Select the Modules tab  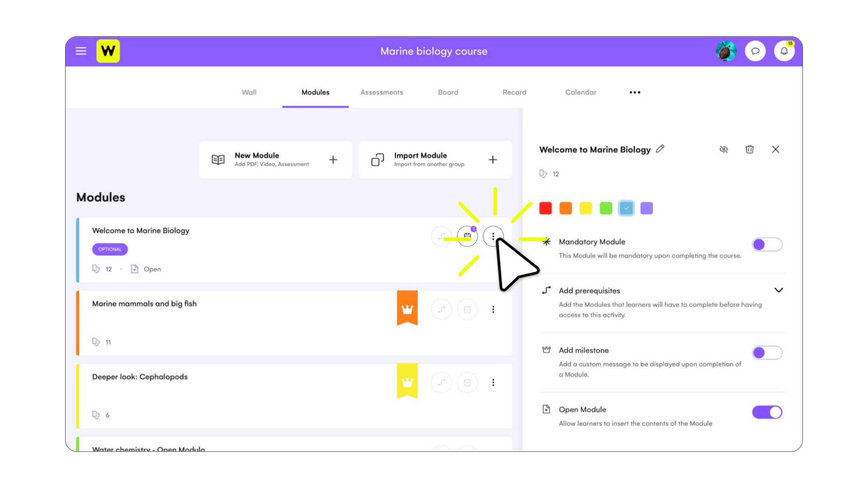click(316, 92)
